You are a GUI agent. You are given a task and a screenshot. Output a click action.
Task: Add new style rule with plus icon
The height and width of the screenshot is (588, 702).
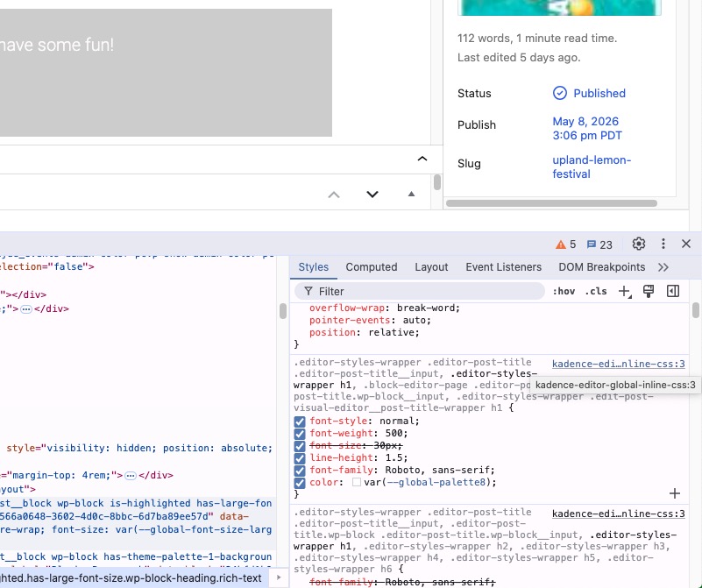pyautogui.click(x=624, y=291)
